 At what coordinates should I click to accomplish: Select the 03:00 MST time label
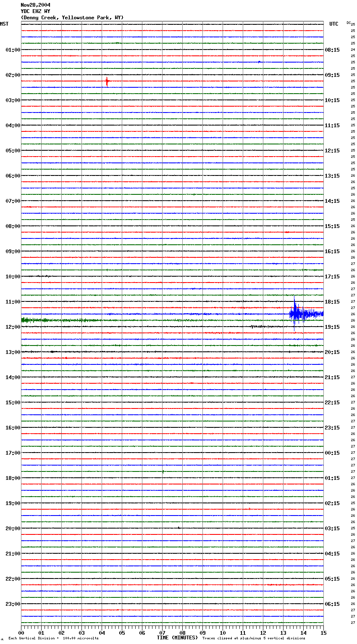pos(13,100)
